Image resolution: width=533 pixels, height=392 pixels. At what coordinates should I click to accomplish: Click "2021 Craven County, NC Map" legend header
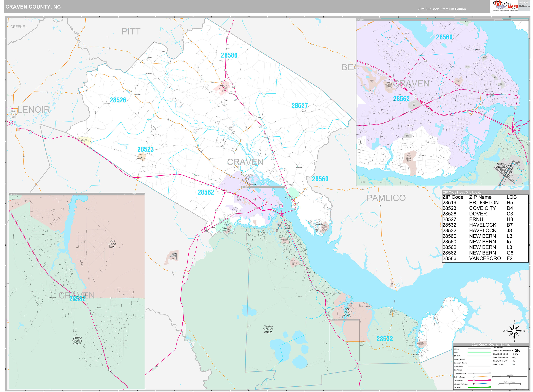coord(491,345)
